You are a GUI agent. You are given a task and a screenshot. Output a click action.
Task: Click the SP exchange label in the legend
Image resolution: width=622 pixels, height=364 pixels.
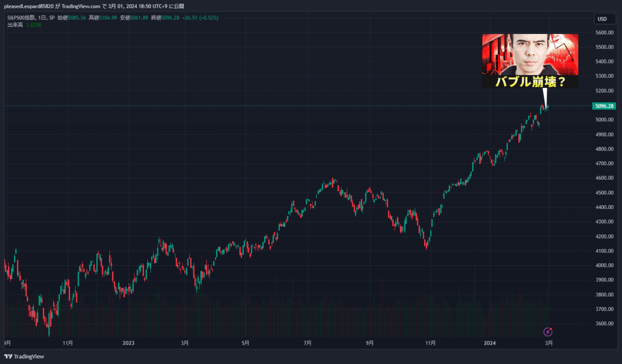(51, 17)
